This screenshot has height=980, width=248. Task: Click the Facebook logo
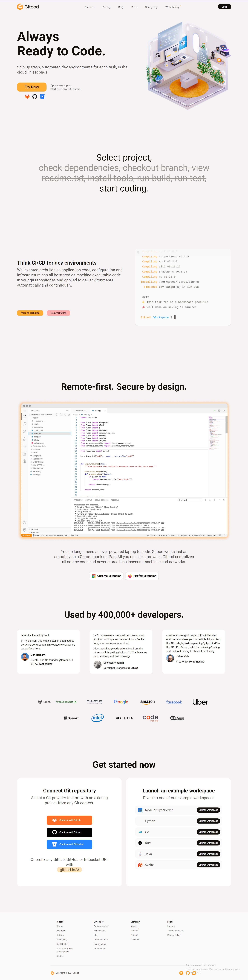click(174, 702)
